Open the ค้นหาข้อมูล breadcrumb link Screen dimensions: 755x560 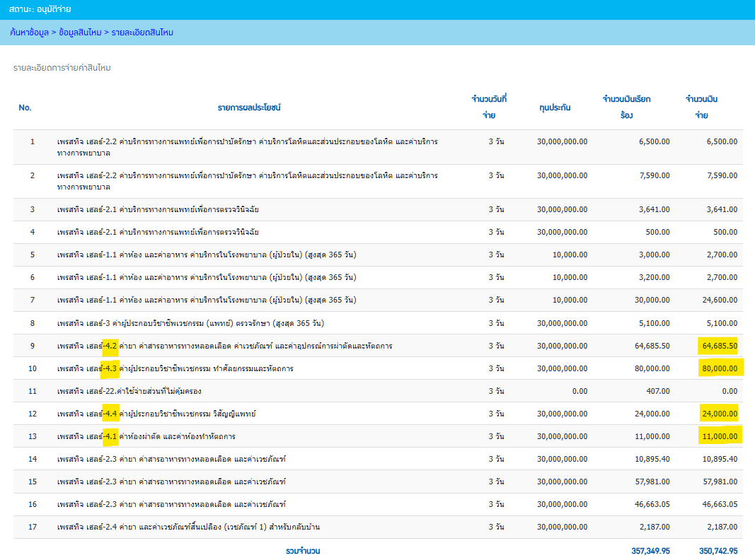(x=30, y=33)
